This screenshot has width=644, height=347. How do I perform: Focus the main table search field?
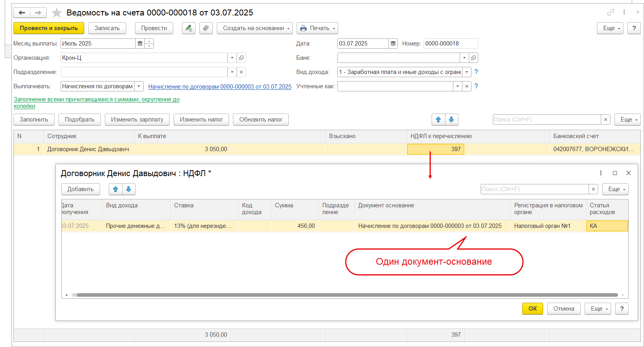(x=547, y=119)
